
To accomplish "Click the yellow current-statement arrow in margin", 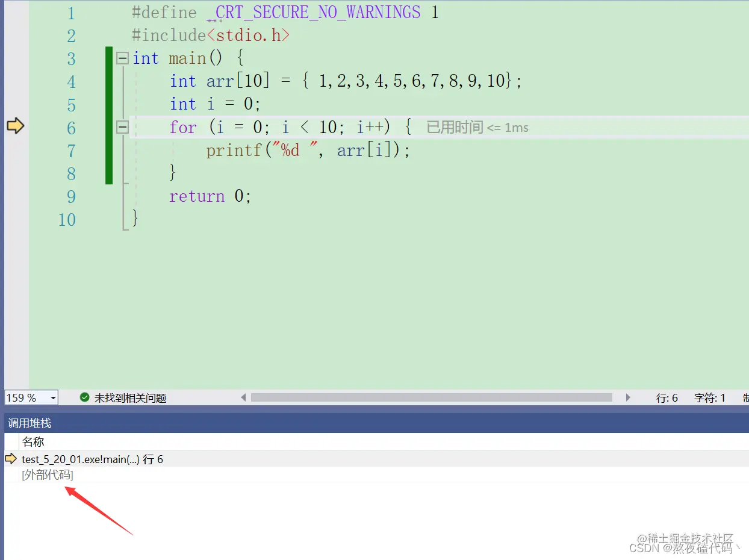I will tap(15, 126).
